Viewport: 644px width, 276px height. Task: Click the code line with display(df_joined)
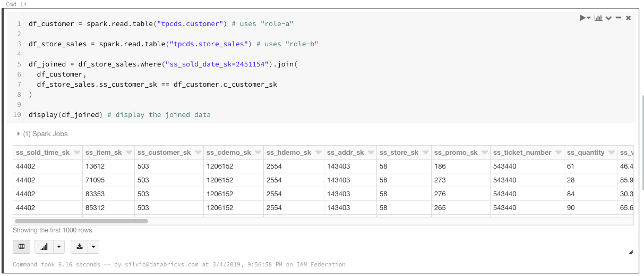[119, 115]
